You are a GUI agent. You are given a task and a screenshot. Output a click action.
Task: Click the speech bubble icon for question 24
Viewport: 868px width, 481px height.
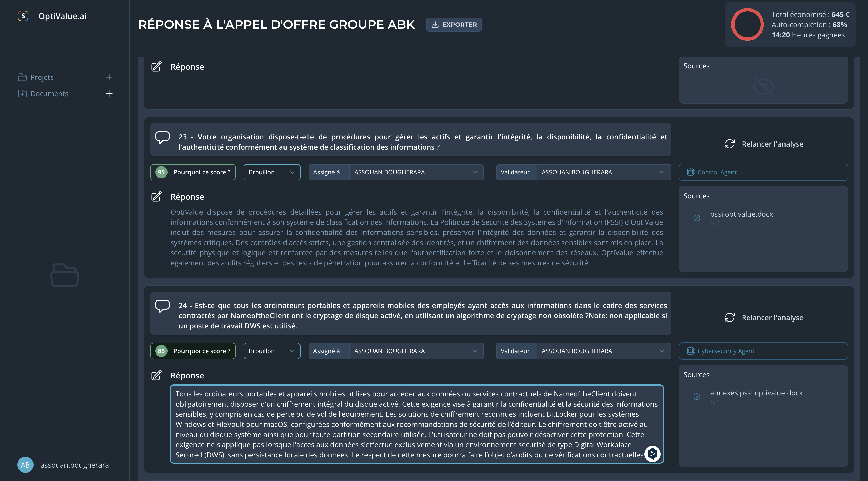(x=162, y=306)
